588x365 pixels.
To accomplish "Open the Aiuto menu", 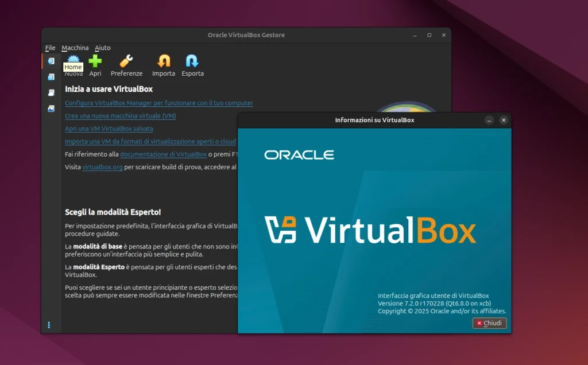I will (x=102, y=48).
